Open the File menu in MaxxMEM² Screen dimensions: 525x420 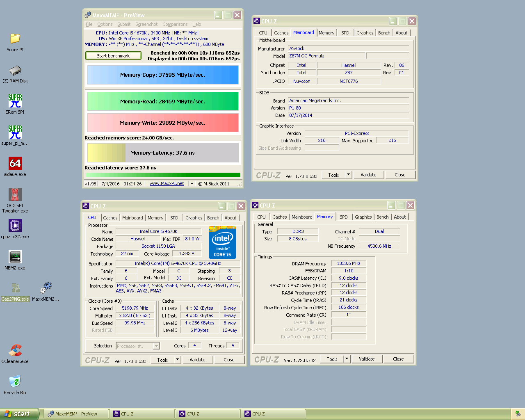coord(89,24)
